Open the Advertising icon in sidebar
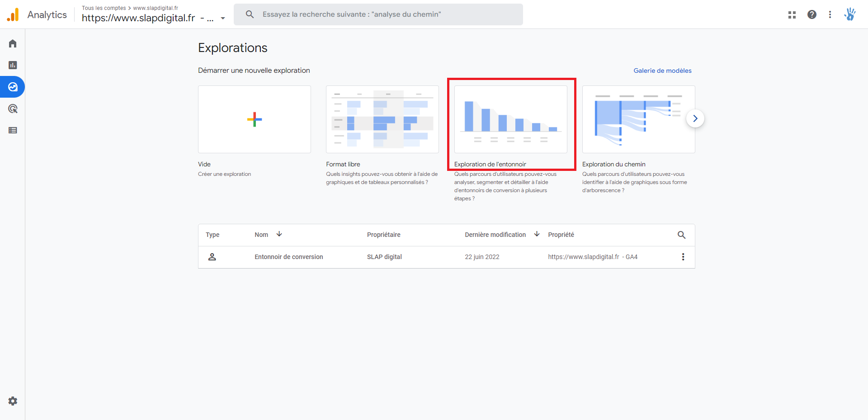This screenshot has height=420, width=868. [x=13, y=109]
